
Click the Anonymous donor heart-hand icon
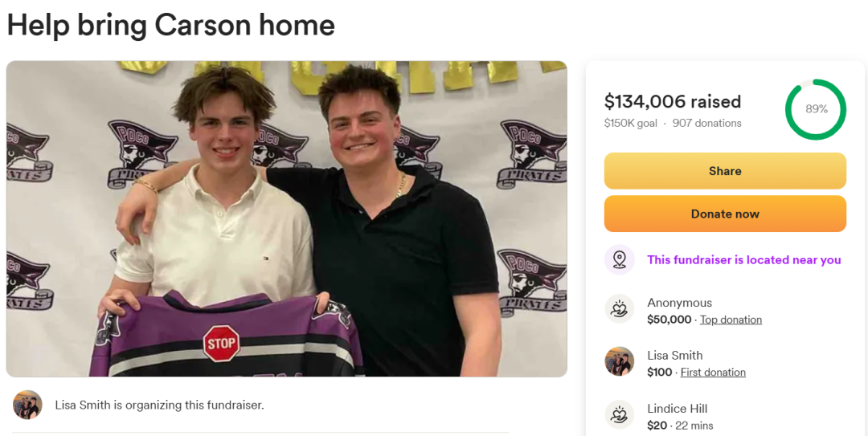[619, 309]
